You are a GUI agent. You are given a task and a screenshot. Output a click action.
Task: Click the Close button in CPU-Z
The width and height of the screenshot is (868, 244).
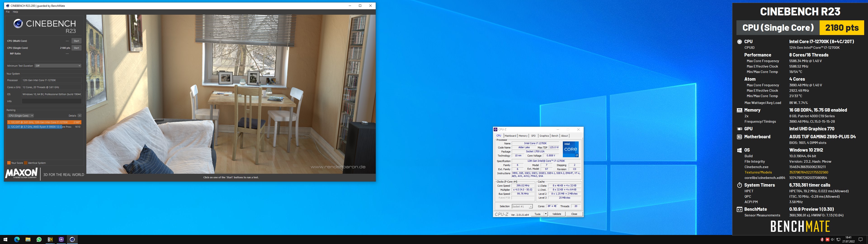coord(574,214)
